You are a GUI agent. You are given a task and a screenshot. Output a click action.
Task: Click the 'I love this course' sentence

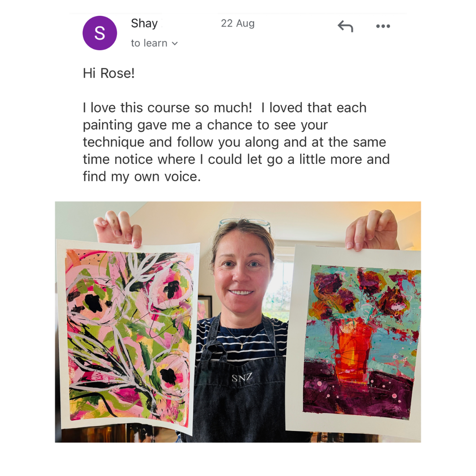pyautogui.click(x=167, y=108)
